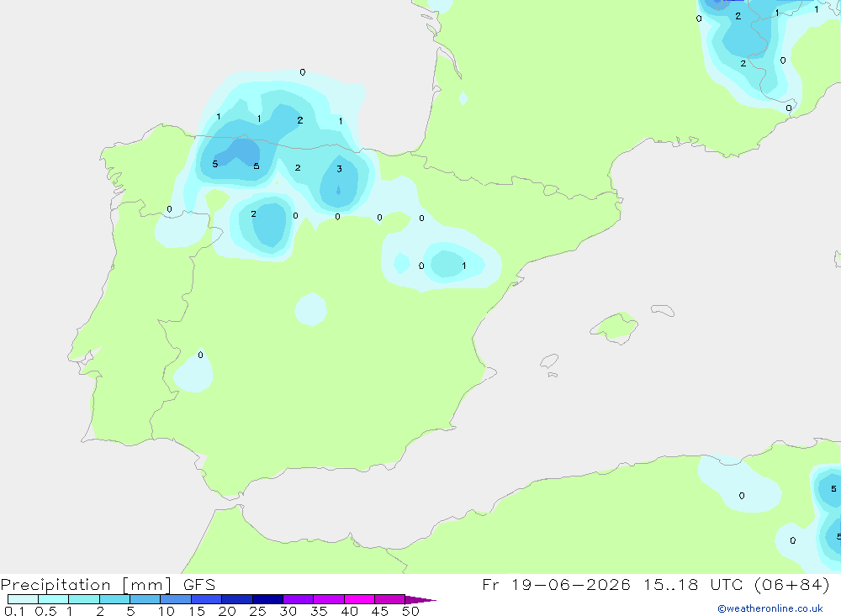
Task: Click the '0.5' legend scale label
Action: click(45, 611)
